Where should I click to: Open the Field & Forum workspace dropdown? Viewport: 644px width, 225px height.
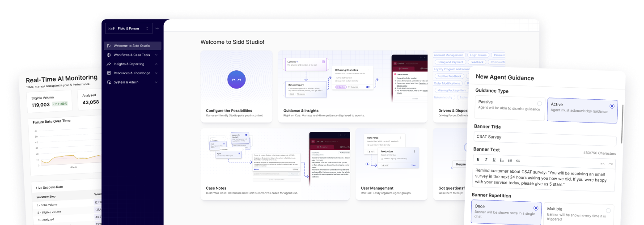click(x=129, y=28)
